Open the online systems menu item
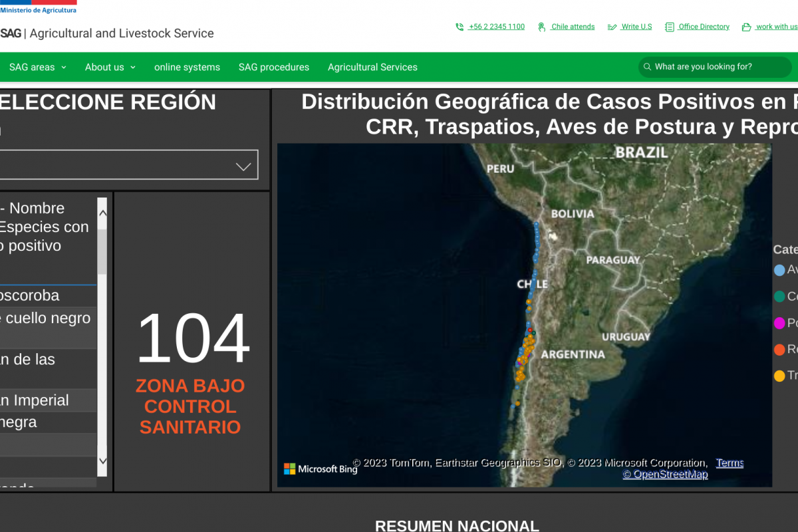Viewport: 798px width, 532px height. click(x=187, y=67)
